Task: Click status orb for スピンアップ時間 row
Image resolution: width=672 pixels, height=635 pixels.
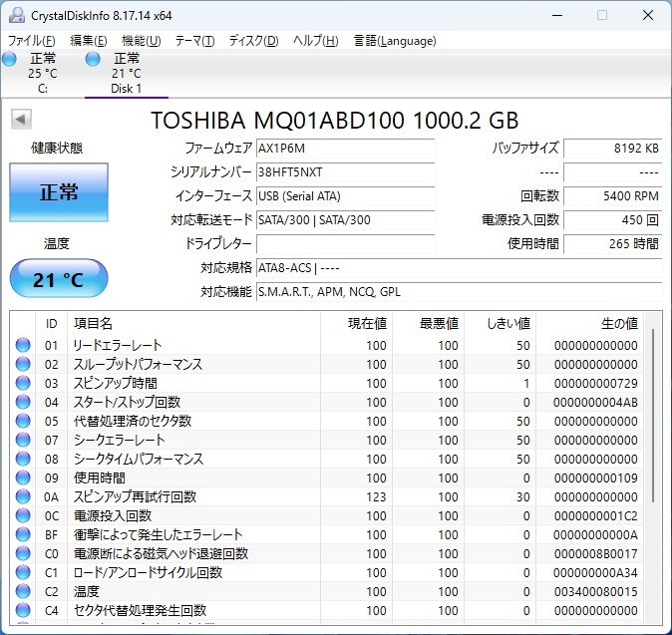Action: pyautogui.click(x=23, y=383)
